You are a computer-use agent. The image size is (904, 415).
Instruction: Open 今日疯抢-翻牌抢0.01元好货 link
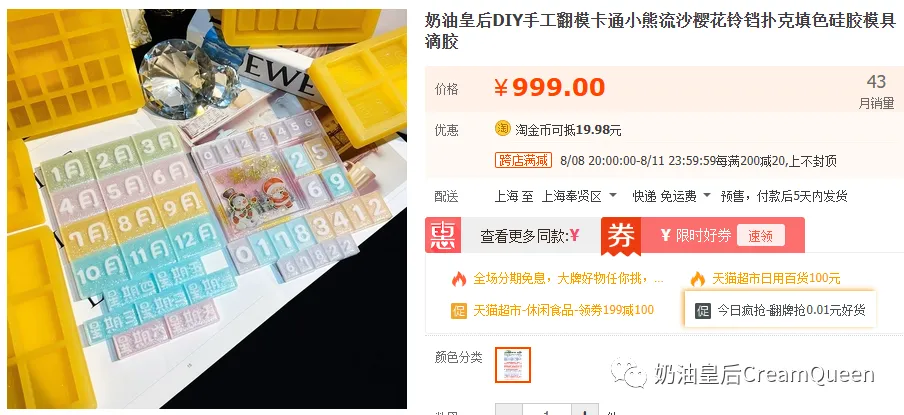pyautogui.click(x=791, y=310)
